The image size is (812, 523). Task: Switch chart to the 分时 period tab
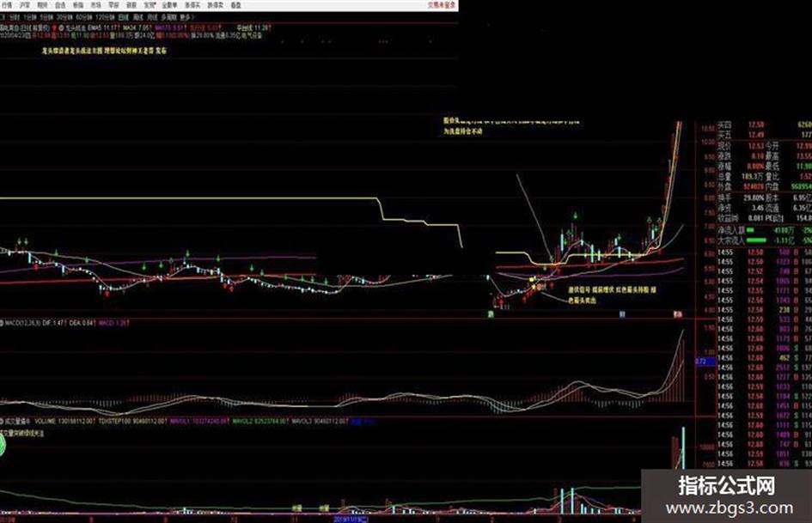click(x=14, y=17)
